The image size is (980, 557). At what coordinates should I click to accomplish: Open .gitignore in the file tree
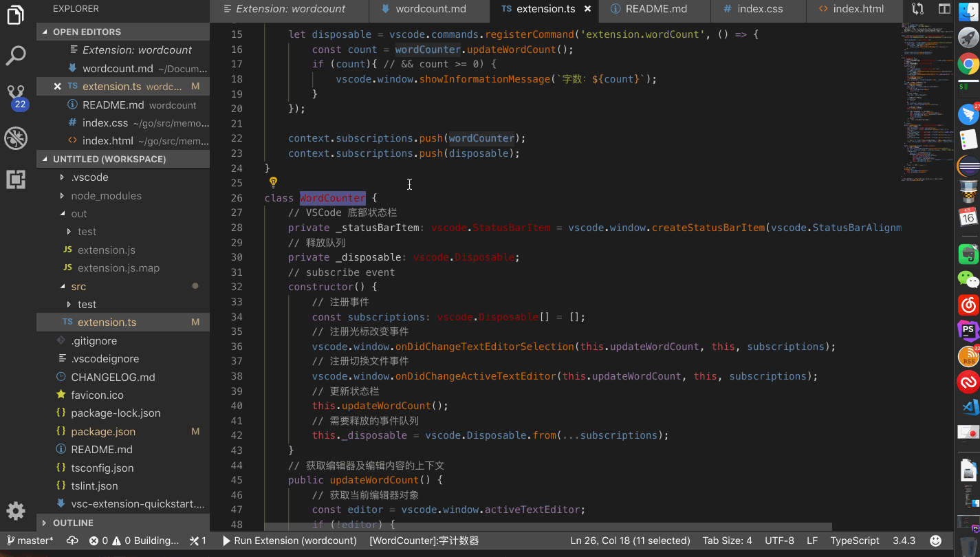click(x=123, y=340)
